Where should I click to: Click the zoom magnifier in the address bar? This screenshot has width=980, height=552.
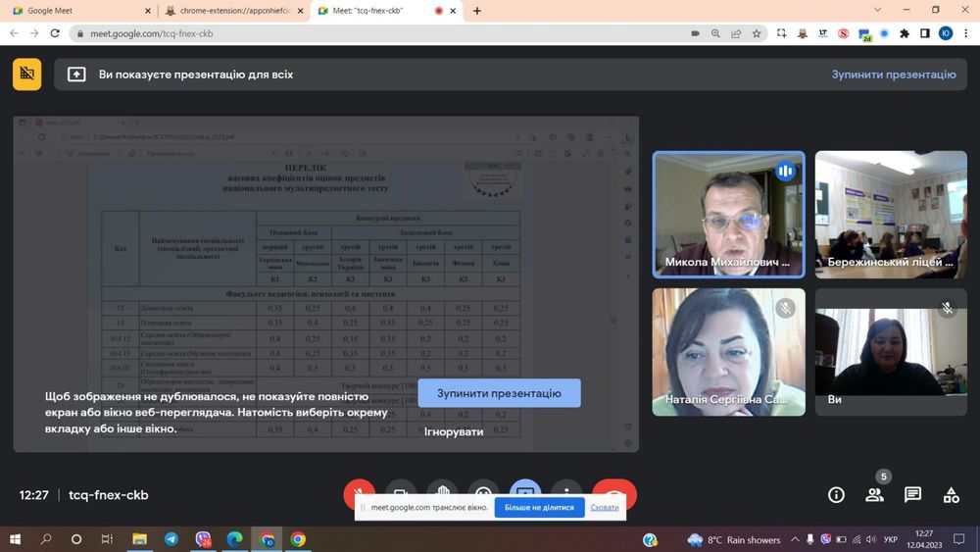pyautogui.click(x=716, y=33)
